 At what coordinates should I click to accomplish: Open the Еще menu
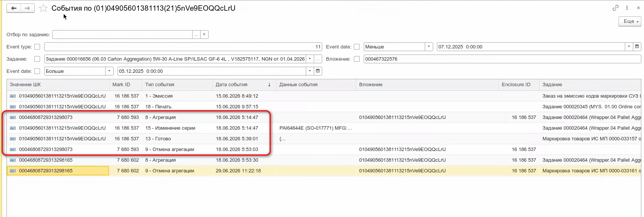[x=630, y=21]
